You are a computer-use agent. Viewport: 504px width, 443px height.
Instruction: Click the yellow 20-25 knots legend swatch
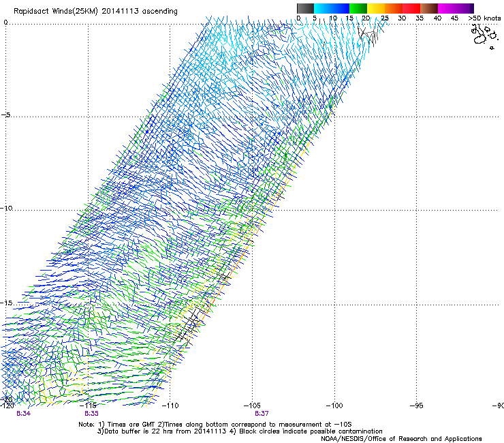[x=376, y=8]
